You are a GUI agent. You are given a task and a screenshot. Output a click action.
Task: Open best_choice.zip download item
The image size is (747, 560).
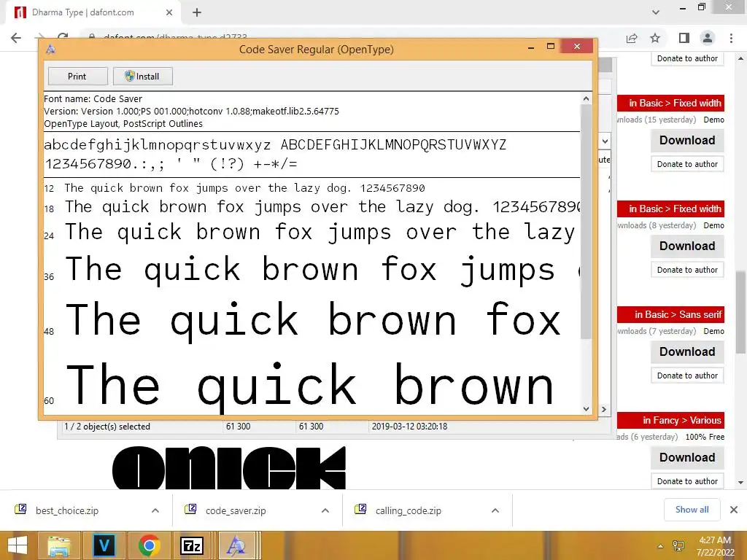pyautogui.click(x=66, y=510)
